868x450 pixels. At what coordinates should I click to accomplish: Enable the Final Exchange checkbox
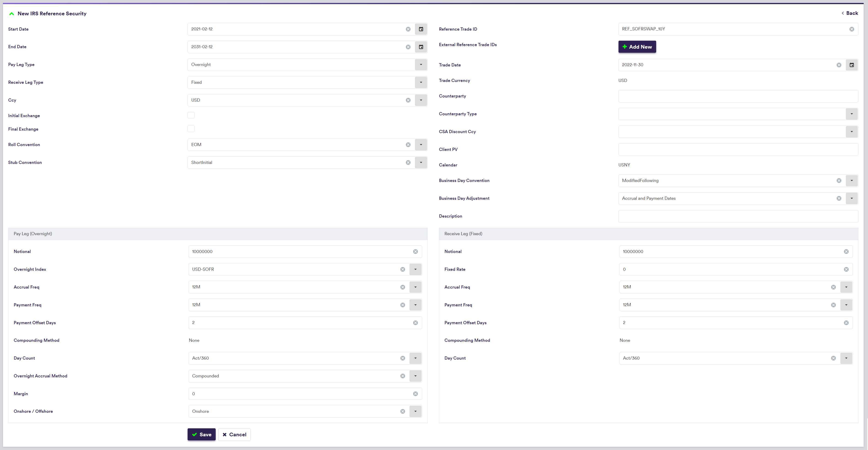191,129
